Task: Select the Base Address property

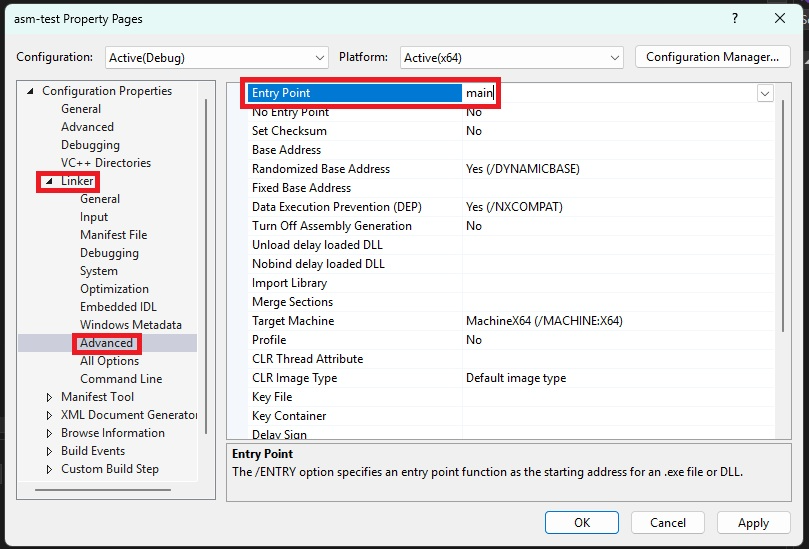Action: click(x=286, y=150)
